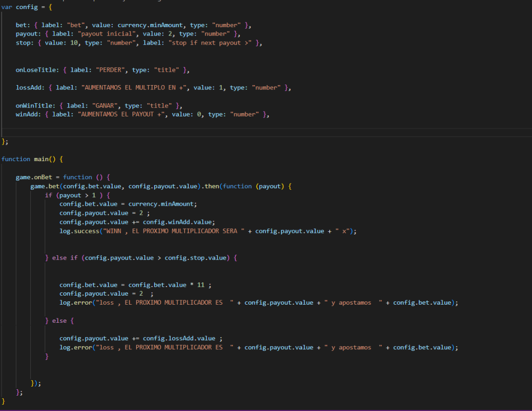The width and height of the screenshot is (532, 411).
Task: Click 'config.lossAdd.value' in the else block
Action: coord(179,338)
